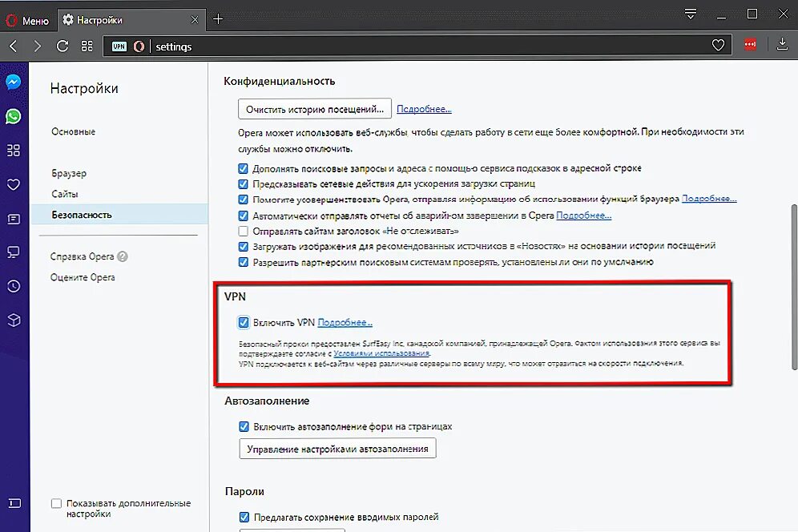Toggle Помогите усовершенствовать Opera checkbox

tap(244, 199)
